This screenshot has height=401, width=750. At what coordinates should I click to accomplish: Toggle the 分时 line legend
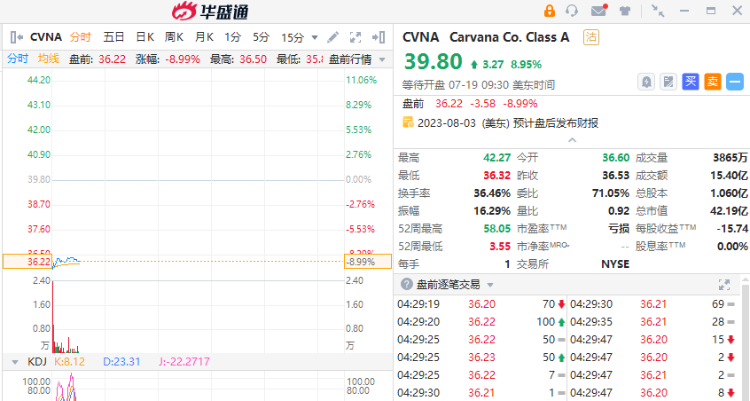(x=18, y=58)
